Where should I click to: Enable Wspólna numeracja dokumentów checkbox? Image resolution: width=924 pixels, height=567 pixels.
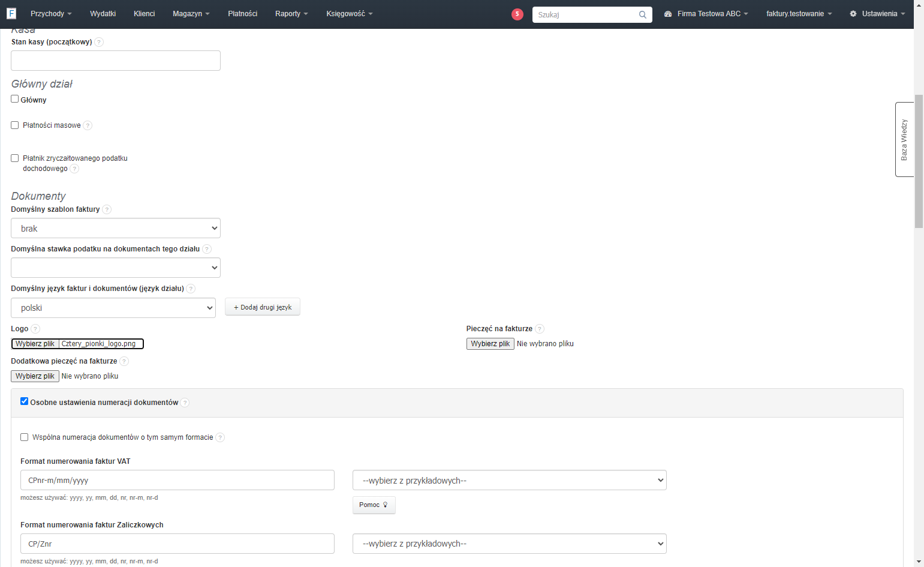click(25, 437)
